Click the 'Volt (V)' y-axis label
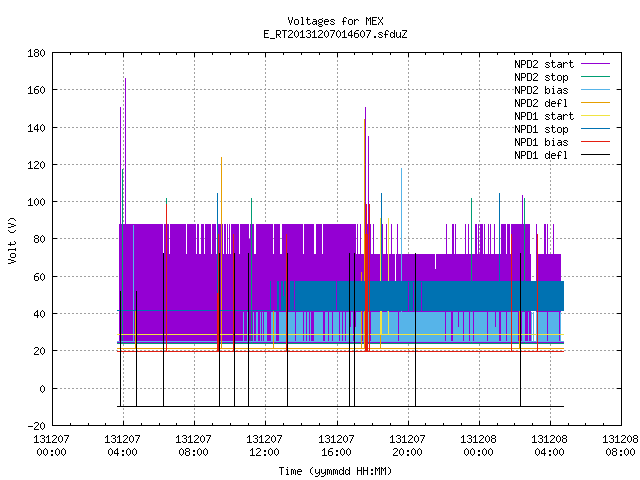640x480 pixels. 12,240
